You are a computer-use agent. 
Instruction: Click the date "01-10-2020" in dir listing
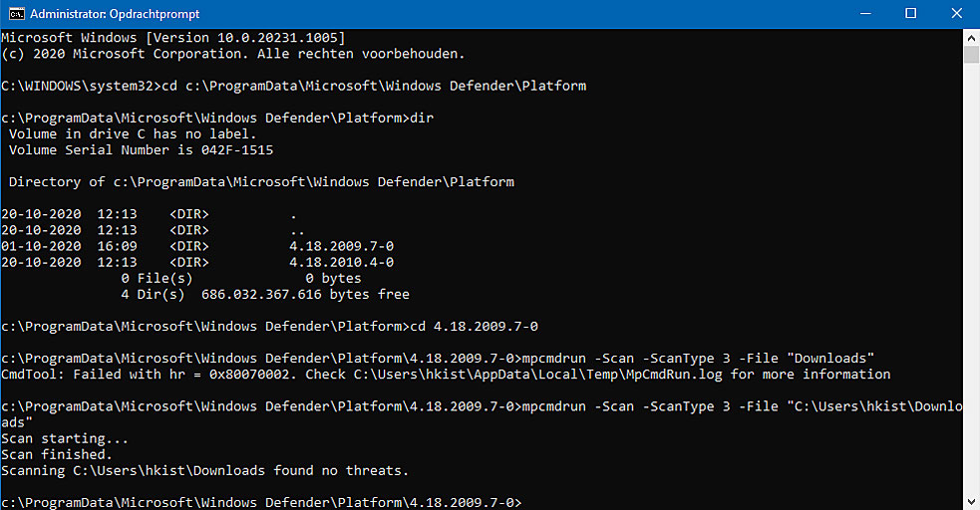[x=41, y=246]
